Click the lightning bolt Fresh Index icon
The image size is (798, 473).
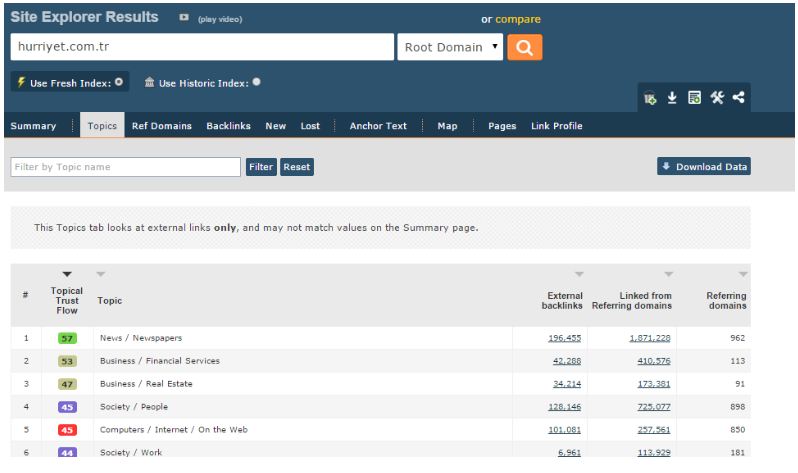pos(21,82)
